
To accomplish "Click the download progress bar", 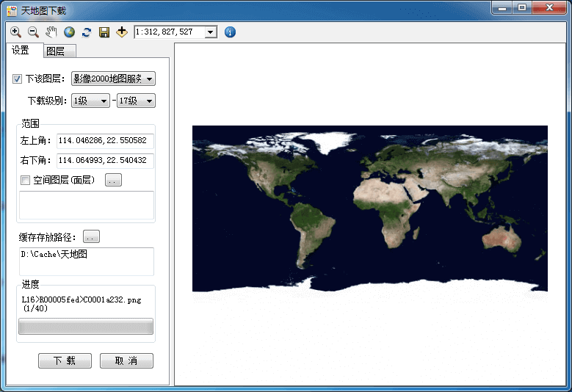I will [x=85, y=327].
